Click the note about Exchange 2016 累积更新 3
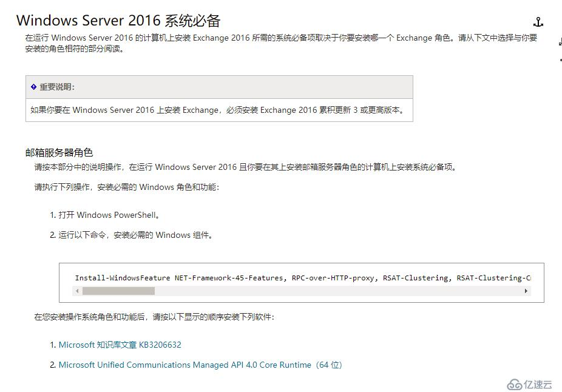 pyautogui.click(x=217, y=110)
